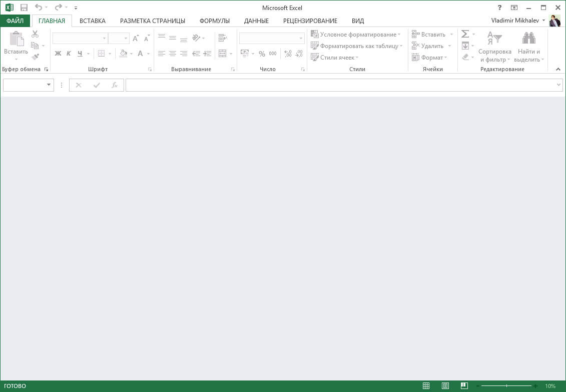Image resolution: width=566 pixels, height=392 pixels.
Task: Click the zoom slider in status bar
Action: pyautogui.click(x=506, y=386)
